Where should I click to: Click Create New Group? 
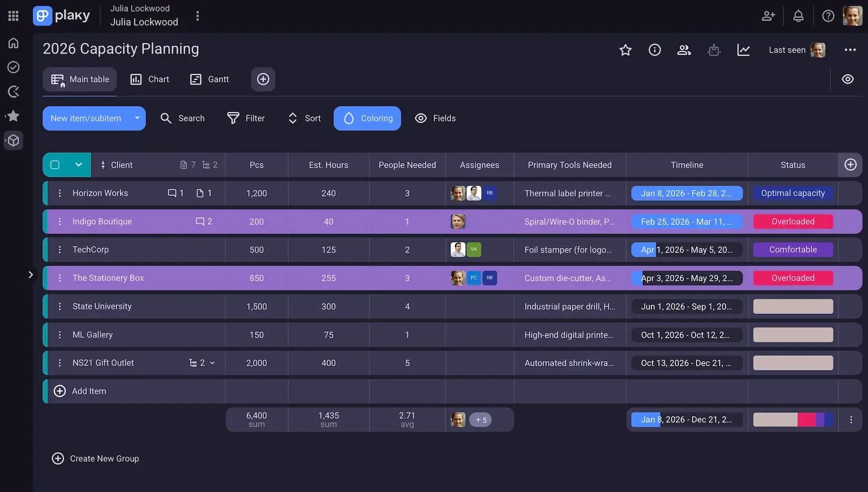(95, 459)
